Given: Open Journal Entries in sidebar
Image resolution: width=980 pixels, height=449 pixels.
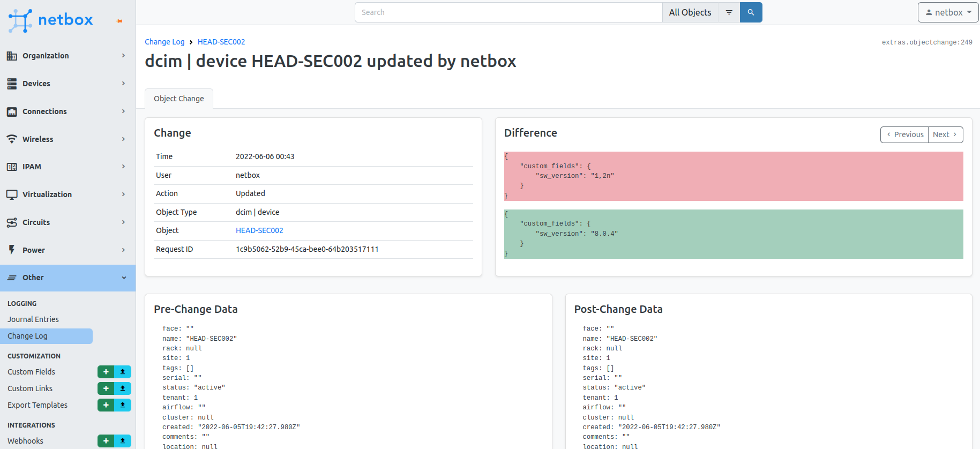Looking at the screenshot, I should coord(33,319).
